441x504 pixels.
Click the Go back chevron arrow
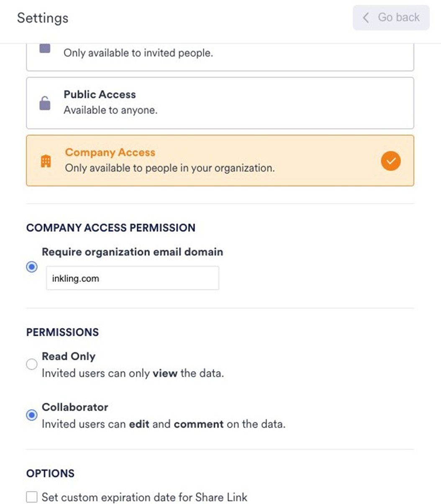[x=366, y=18]
